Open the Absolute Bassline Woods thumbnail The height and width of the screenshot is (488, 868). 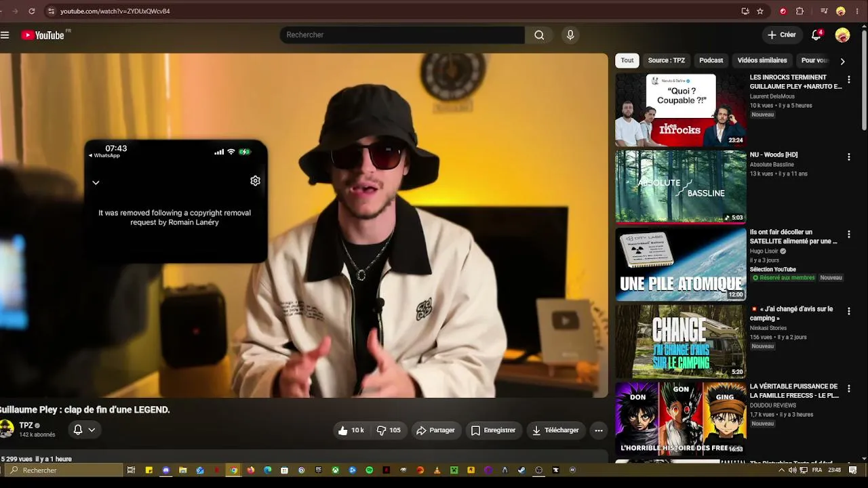[680, 187]
